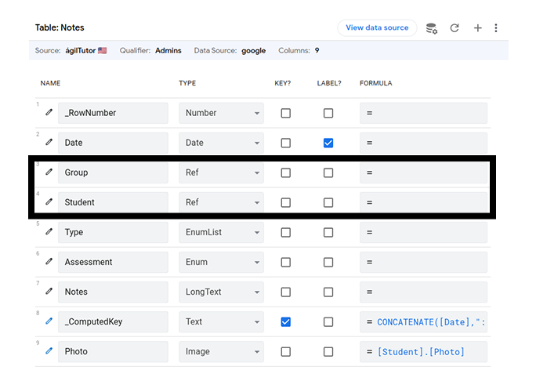Click the pencil icon for Group column
536x392 pixels.
49,172
